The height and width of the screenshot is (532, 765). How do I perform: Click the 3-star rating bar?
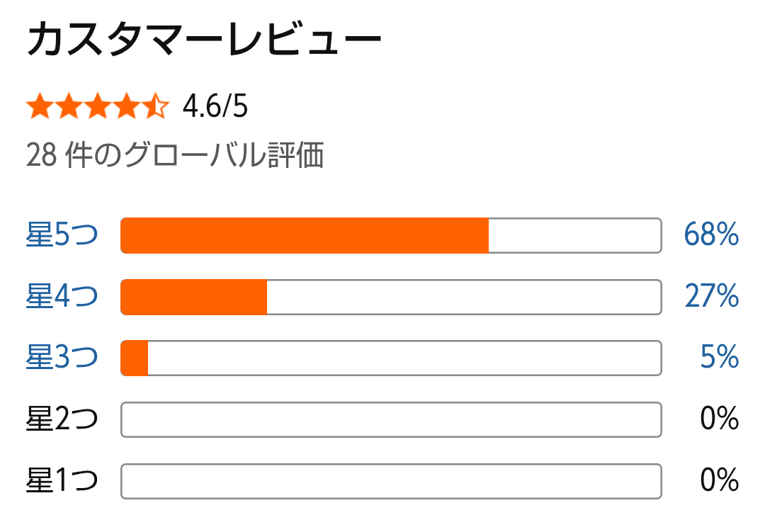coord(391,358)
